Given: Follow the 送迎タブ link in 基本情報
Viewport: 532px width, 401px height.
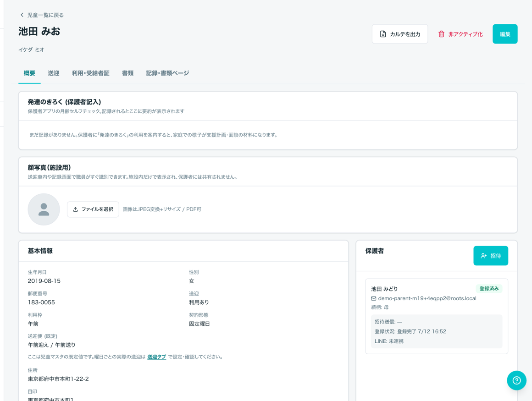Looking at the screenshot, I should [157, 357].
